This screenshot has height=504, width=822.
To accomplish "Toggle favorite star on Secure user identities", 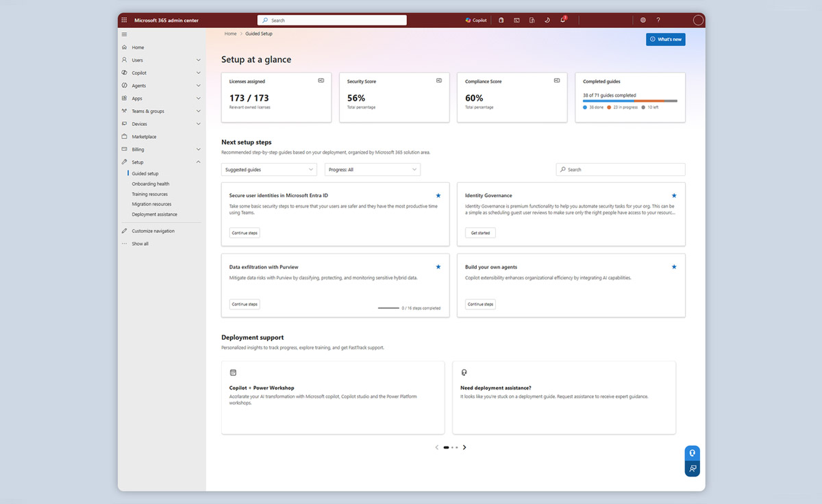I will pos(438,196).
